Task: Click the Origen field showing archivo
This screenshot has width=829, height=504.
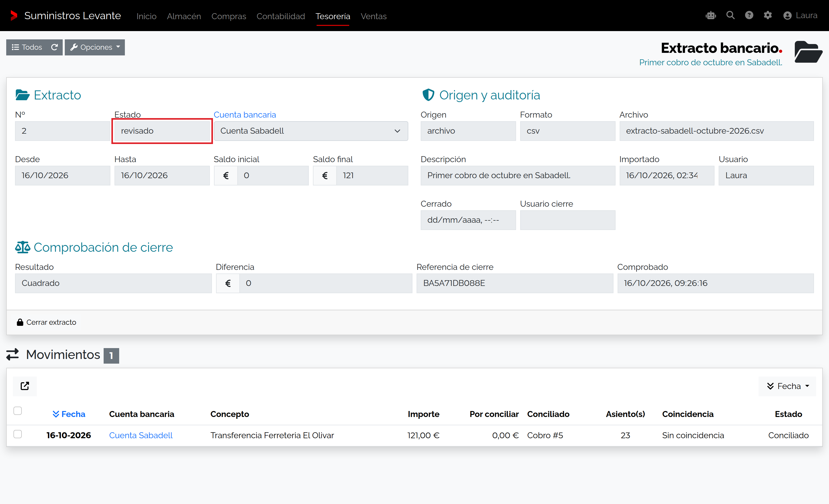Action: pyautogui.click(x=468, y=131)
